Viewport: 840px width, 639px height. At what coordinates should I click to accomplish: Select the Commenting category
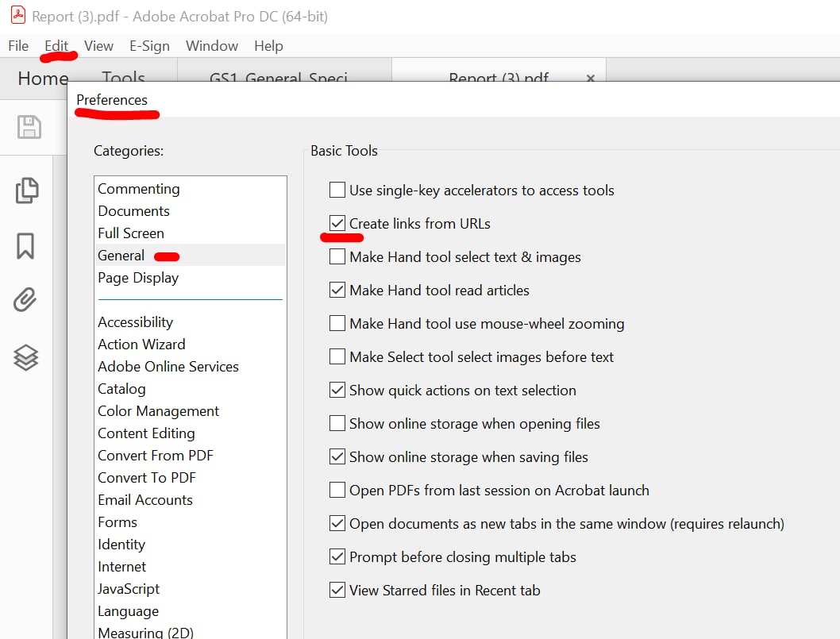[x=191, y=189]
